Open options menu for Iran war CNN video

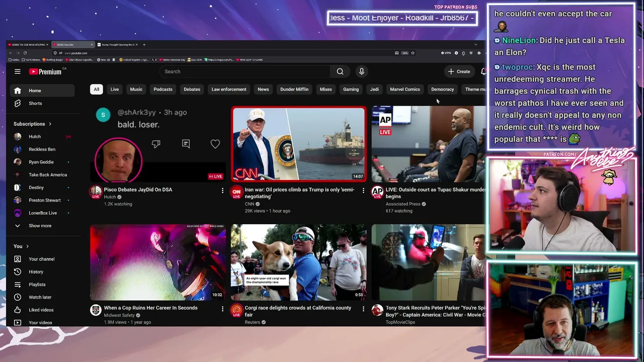(x=363, y=191)
